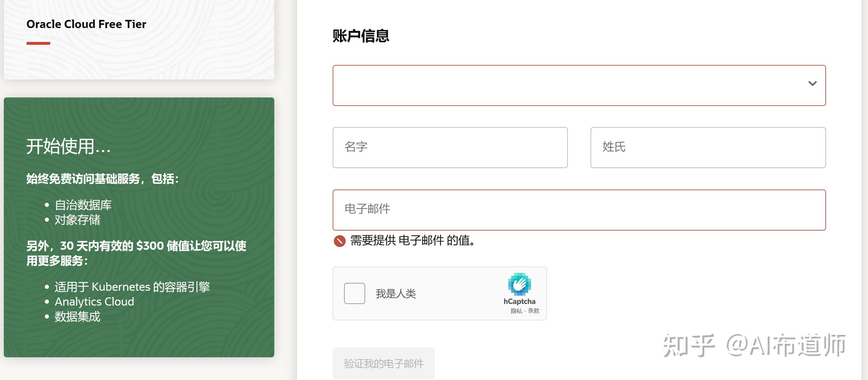Click the Oracle Cloud Free Tier heading

pyautogui.click(x=86, y=24)
